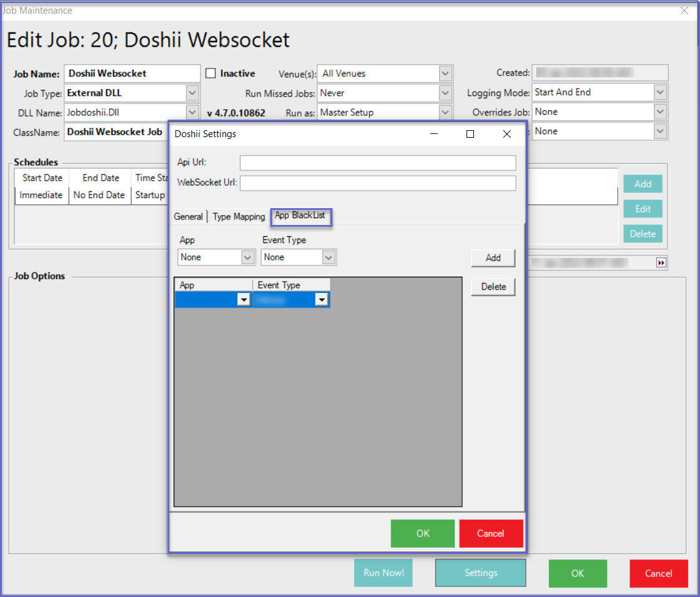Confirm Doshii Settings with green OK

pos(423,533)
